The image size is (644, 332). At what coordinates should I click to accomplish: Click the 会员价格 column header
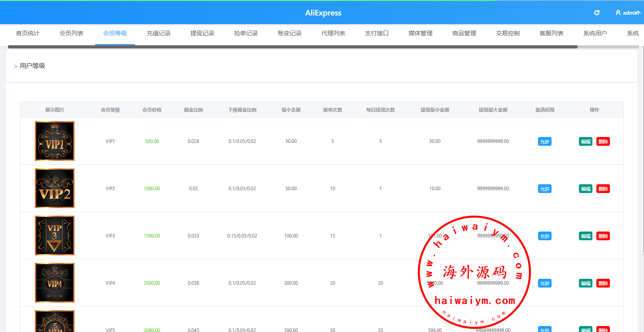click(152, 110)
